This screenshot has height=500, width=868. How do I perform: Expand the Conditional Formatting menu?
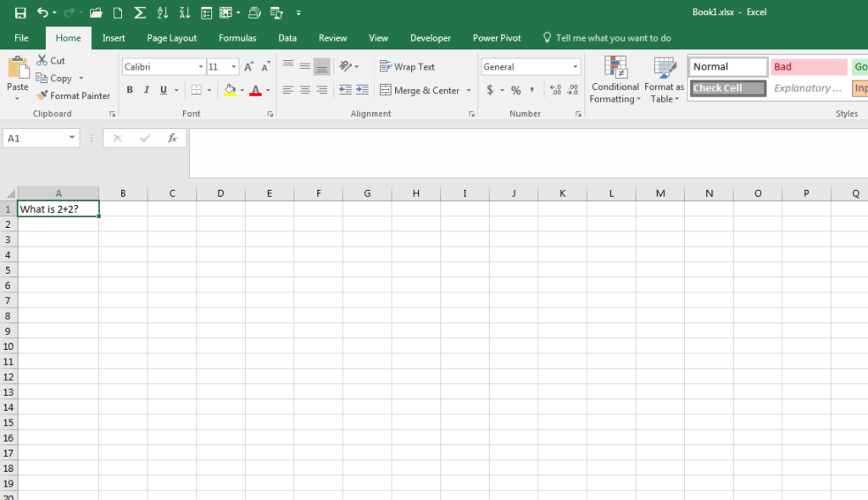click(x=615, y=80)
